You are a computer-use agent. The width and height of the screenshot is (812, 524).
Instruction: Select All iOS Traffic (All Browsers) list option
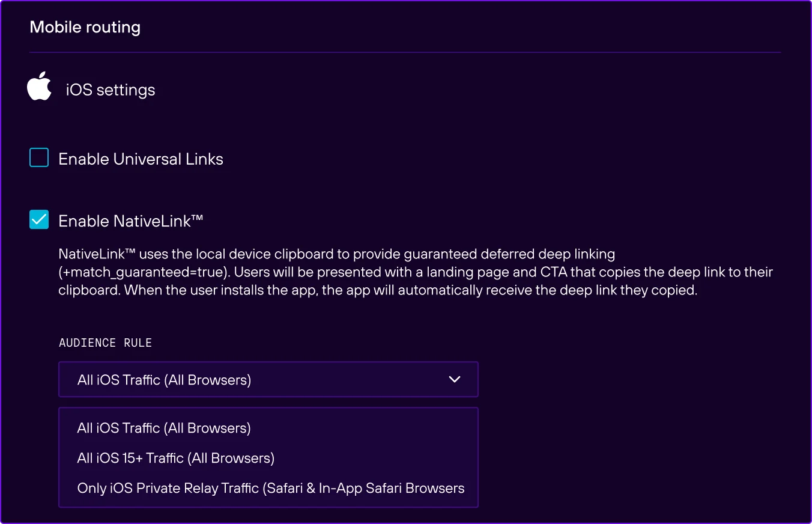(x=164, y=428)
